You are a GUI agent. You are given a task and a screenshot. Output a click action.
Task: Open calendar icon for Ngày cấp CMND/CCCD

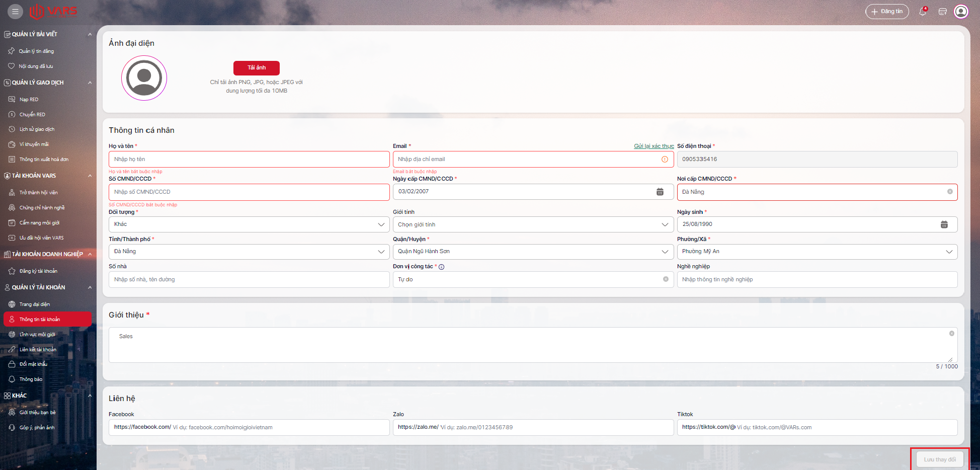click(660, 192)
